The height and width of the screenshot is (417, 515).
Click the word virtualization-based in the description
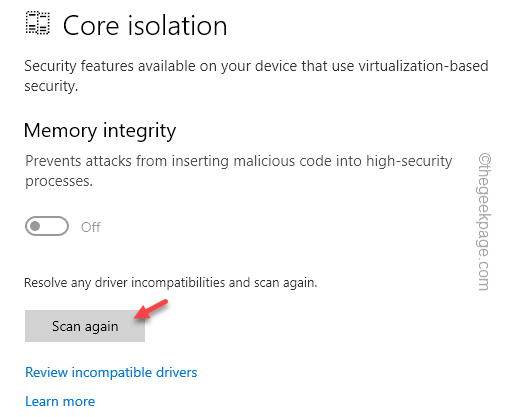[x=423, y=66]
